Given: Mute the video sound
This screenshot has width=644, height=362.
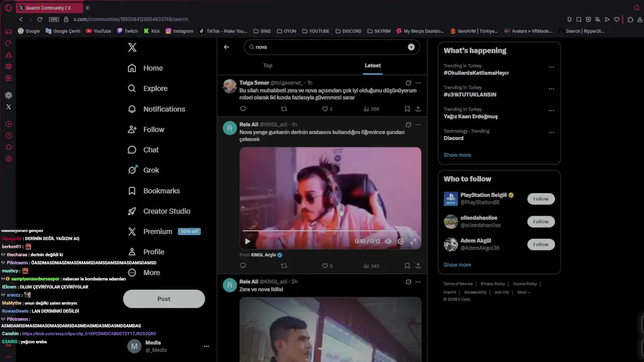Looking at the screenshot, I should pyautogui.click(x=388, y=241).
